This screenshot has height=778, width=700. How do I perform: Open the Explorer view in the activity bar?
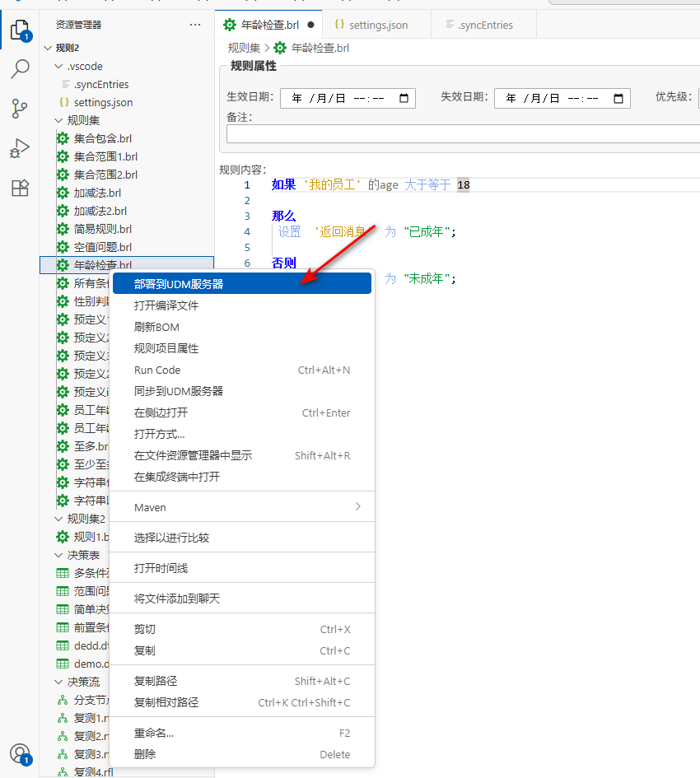pos(19,30)
